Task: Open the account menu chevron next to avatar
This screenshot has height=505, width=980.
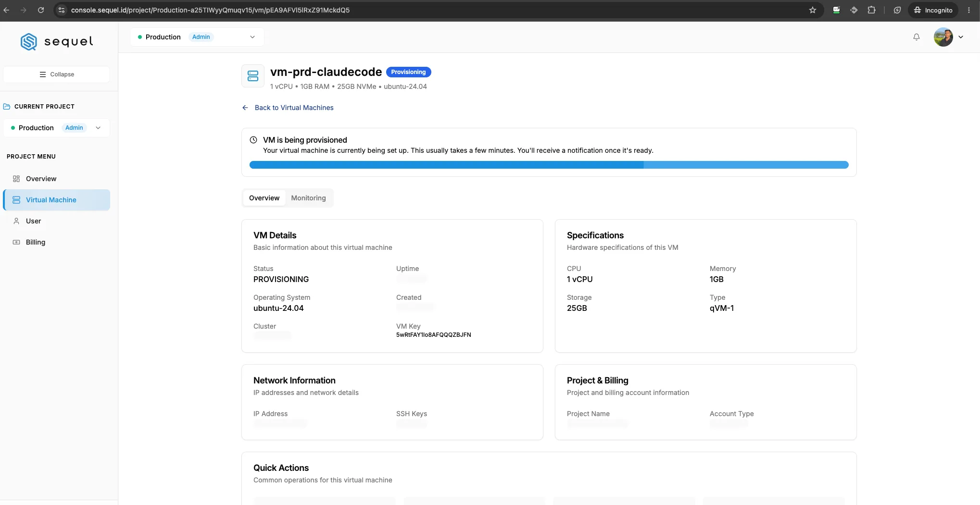Action: tap(961, 37)
